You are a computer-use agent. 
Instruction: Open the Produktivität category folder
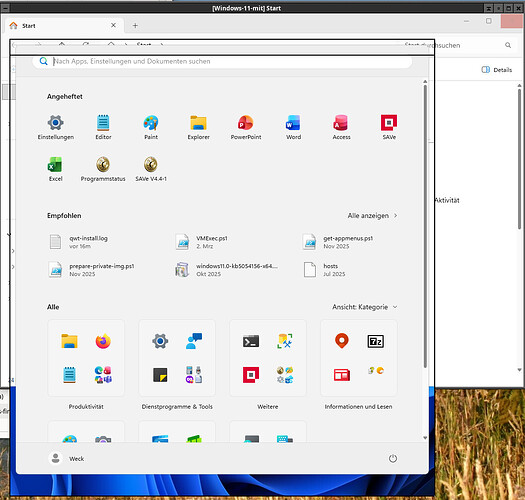(x=86, y=358)
